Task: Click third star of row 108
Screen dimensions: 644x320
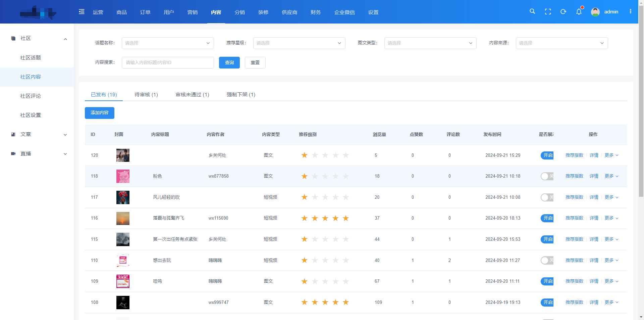Action: tap(325, 302)
